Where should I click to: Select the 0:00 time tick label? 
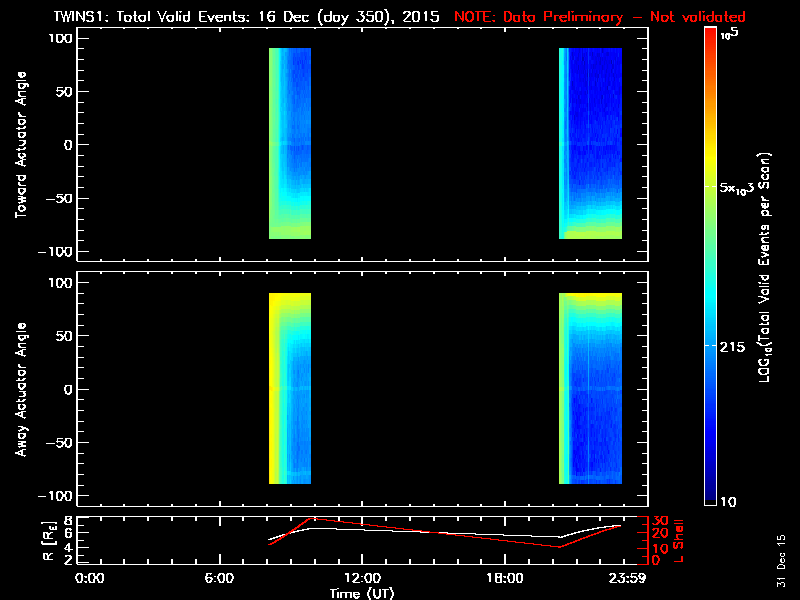point(89,578)
